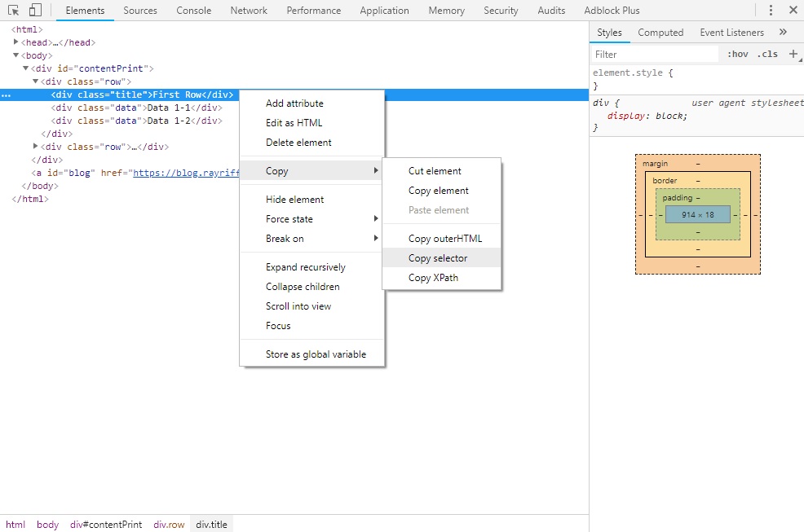Choose Cut element in submenu
The width and height of the screenshot is (804, 532).
tap(441, 170)
